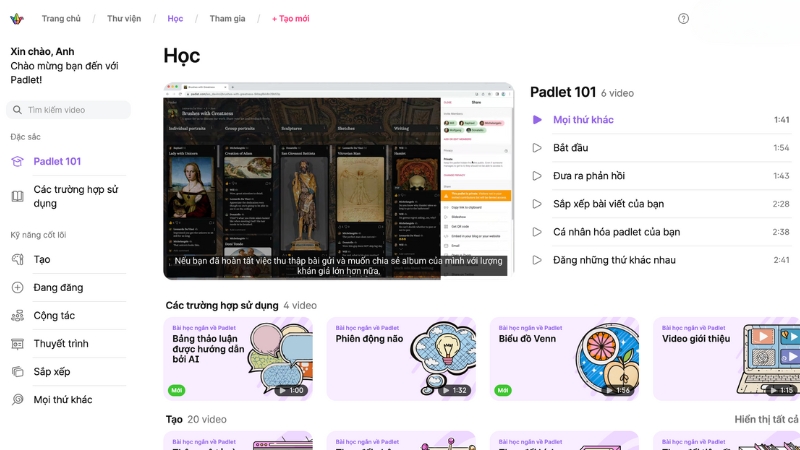This screenshot has width=800, height=450.
Task: Select Padlet 101 in the sidebar
Action: click(x=57, y=161)
